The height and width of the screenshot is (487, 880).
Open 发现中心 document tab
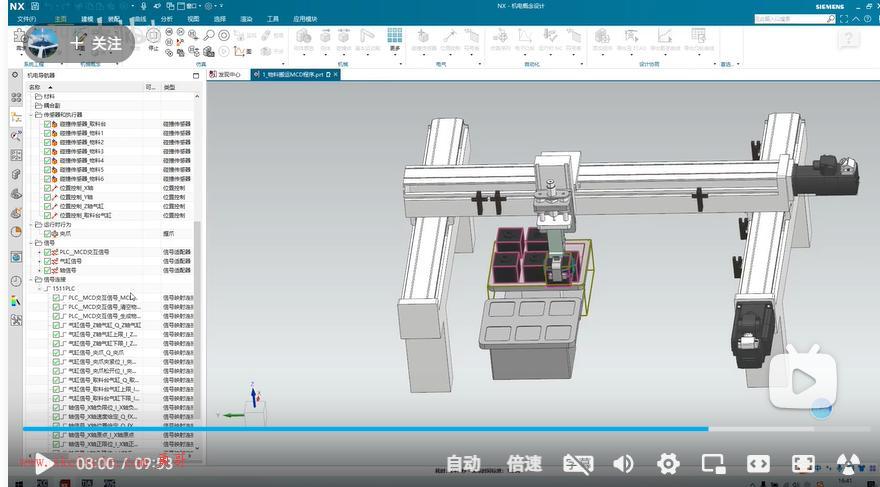(x=225, y=75)
